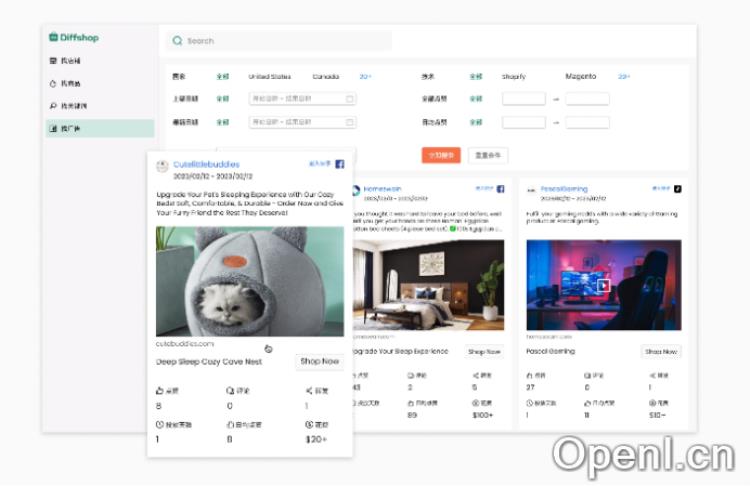Click the orange search button
The image size is (750, 486).
pyautogui.click(x=441, y=155)
